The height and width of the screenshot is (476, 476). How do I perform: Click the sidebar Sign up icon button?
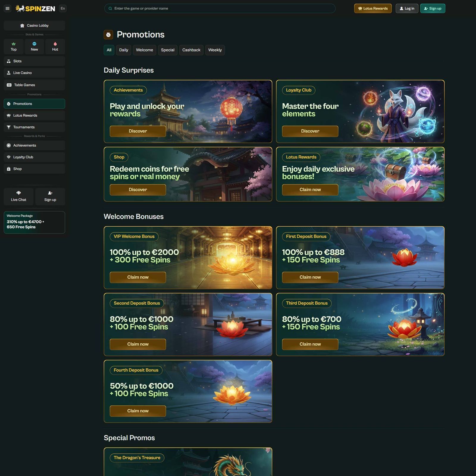tap(50, 196)
